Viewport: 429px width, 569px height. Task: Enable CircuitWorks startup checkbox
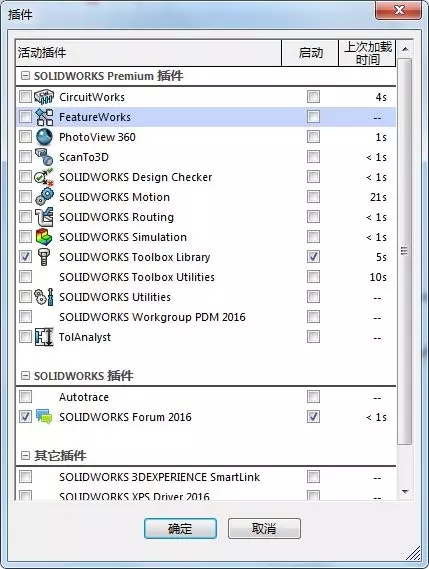click(313, 97)
